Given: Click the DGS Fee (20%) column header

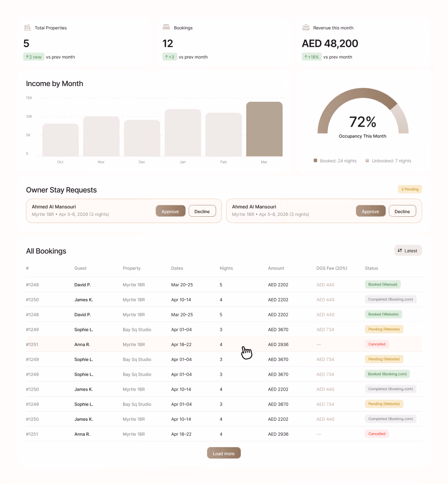Looking at the screenshot, I should click(x=332, y=268).
